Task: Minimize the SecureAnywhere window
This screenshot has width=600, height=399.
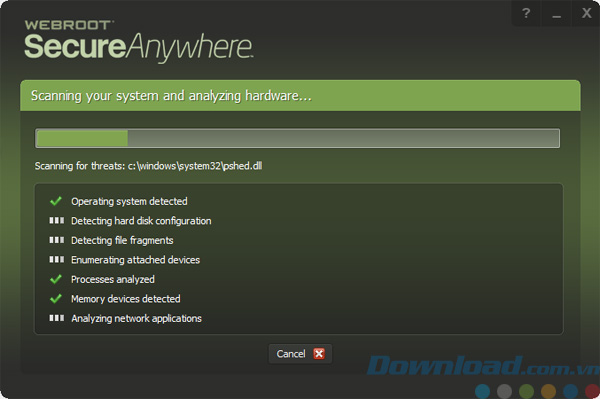Action: pyautogui.click(x=556, y=13)
